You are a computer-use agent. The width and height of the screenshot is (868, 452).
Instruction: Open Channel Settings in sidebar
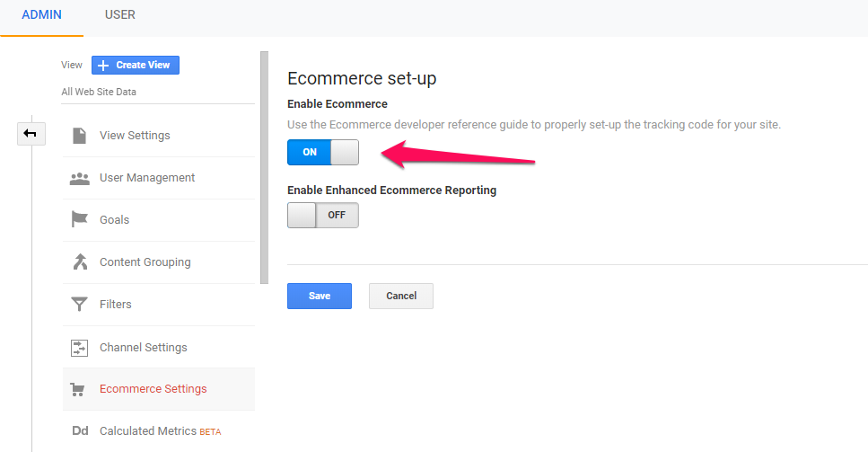144,347
